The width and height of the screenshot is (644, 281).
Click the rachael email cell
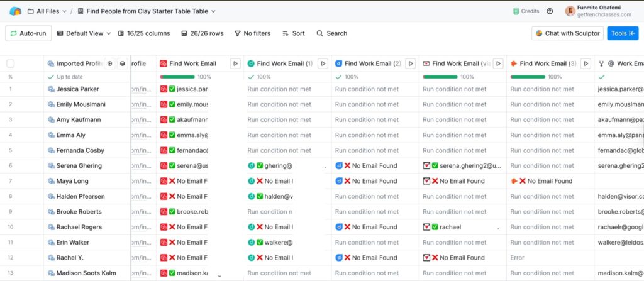463,227
